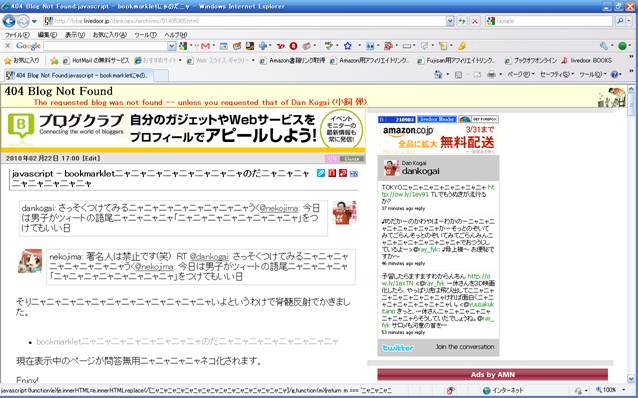Screen dimensions: 638x398
Task: Click the wrench settings icon in Google Toolbar
Action: click(604, 46)
